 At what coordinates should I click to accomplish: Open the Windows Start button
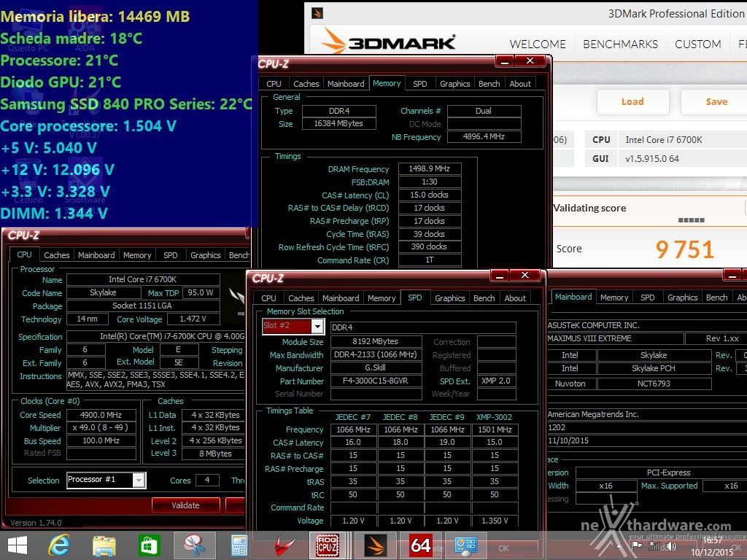click(x=18, y=545)
